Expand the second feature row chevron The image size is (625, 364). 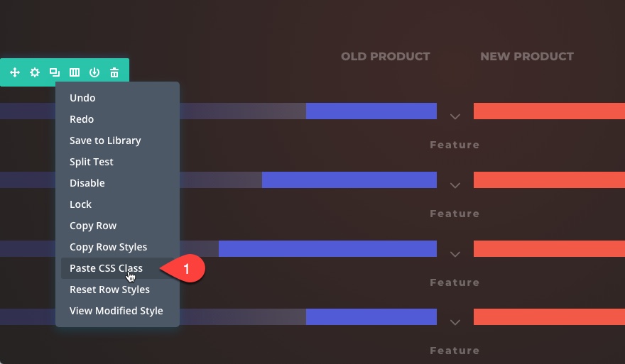coord(455,185)
